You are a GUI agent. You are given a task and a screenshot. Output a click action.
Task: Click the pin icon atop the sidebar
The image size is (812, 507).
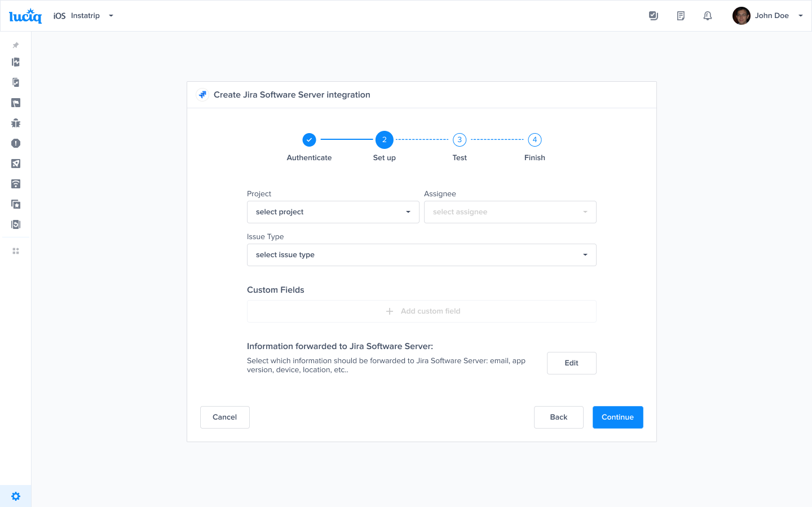tap(15, 45)
